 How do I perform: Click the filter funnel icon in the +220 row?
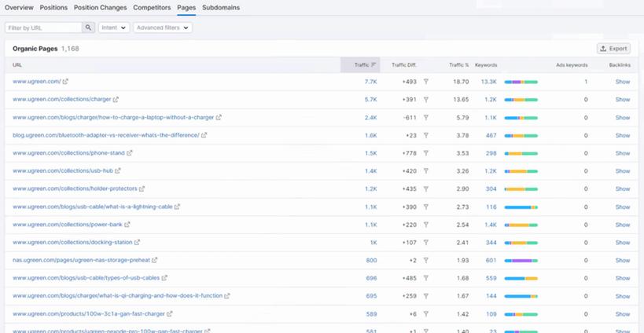click(426, 225)
